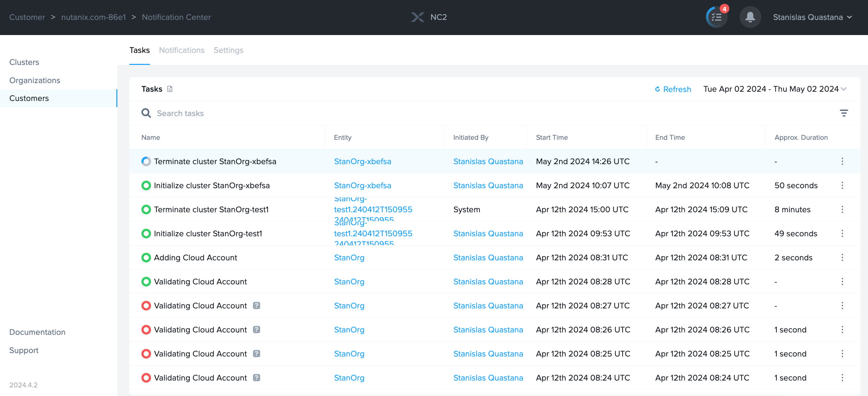The height and width of the screenshot is (396, 868).
Task: Open kebab menu for 8 minutes duration row
Action: coord(842,210)
